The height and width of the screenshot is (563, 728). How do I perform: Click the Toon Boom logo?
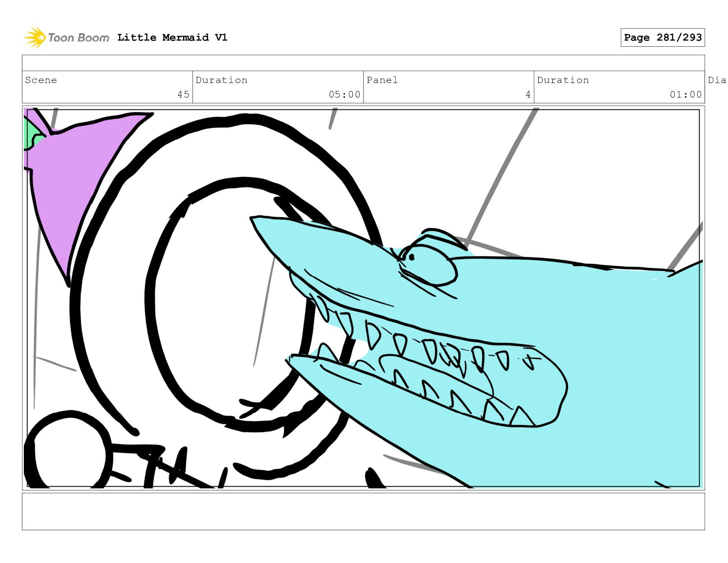(x=66, y=38)
